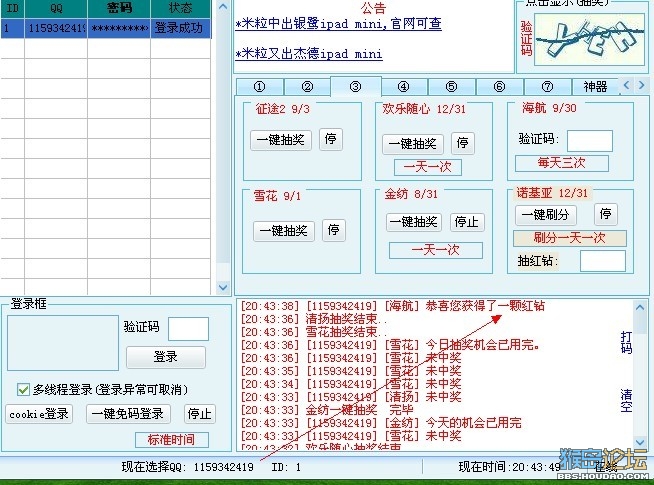Click the cookie登录 button

click(x=39, y=414)
